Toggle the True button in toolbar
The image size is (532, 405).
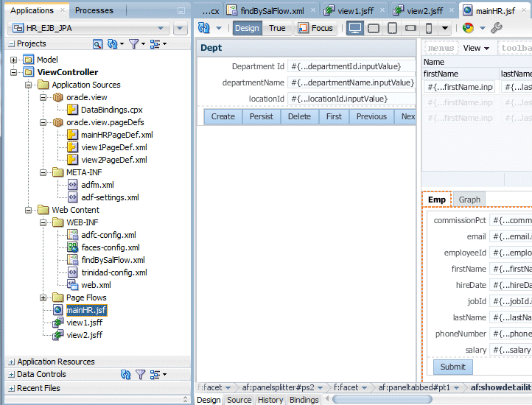tap(277, 28)
